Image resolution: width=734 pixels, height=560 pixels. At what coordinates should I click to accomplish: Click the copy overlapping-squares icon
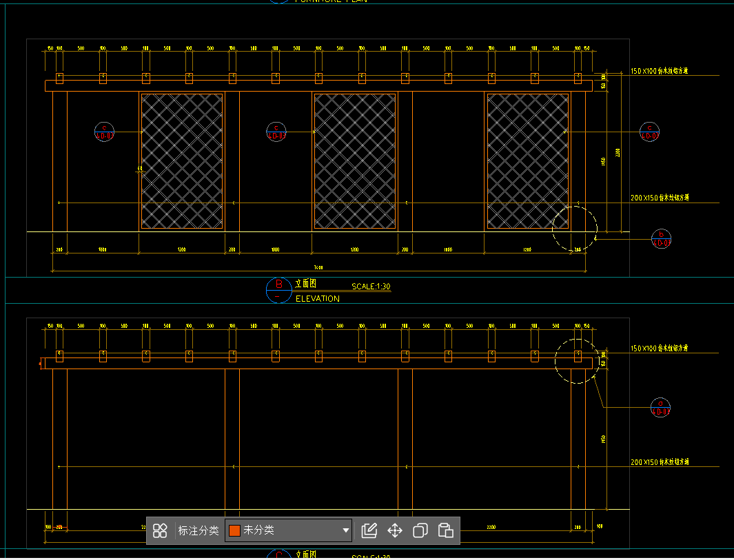click(420, 530)
